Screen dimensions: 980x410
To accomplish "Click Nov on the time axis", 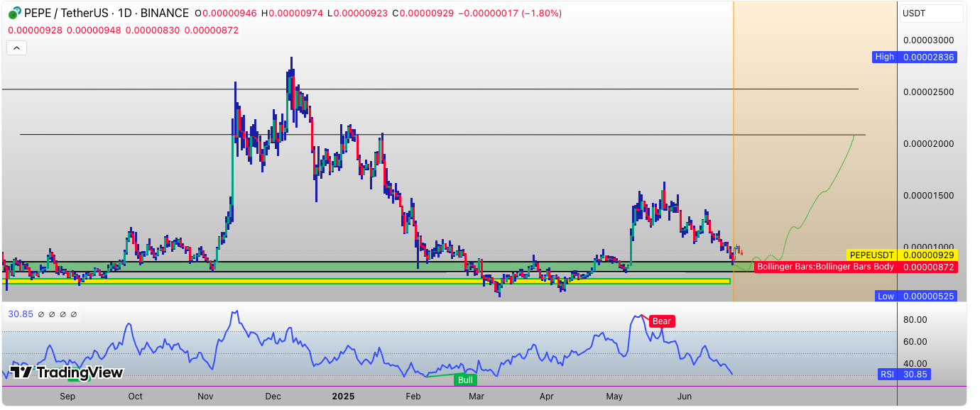I will pos(205,397).
